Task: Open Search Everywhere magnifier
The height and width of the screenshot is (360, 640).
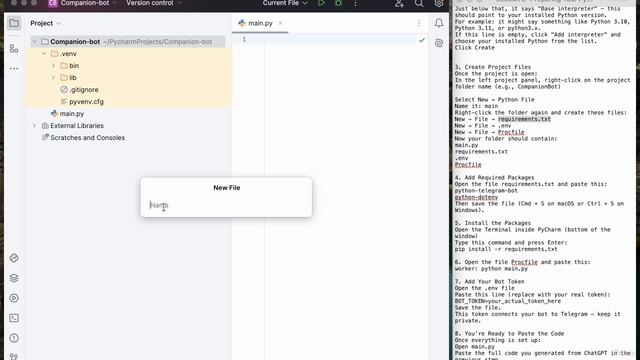Action: pos(419,4)
